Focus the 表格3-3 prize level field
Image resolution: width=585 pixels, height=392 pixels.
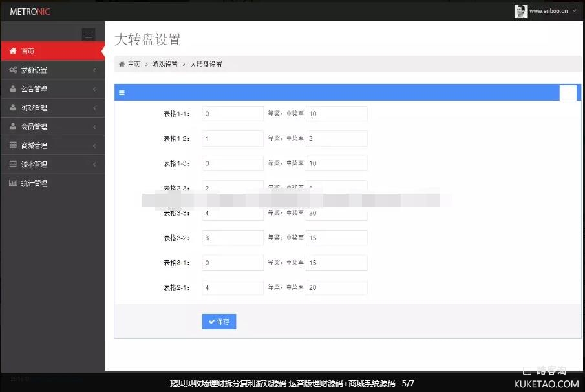click(233, 213)
